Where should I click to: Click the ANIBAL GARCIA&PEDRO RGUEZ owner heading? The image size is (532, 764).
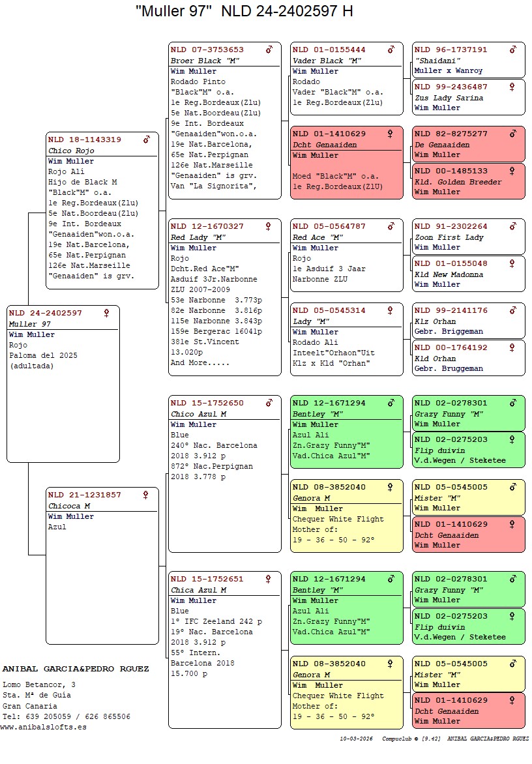click(x=76, y=669)
